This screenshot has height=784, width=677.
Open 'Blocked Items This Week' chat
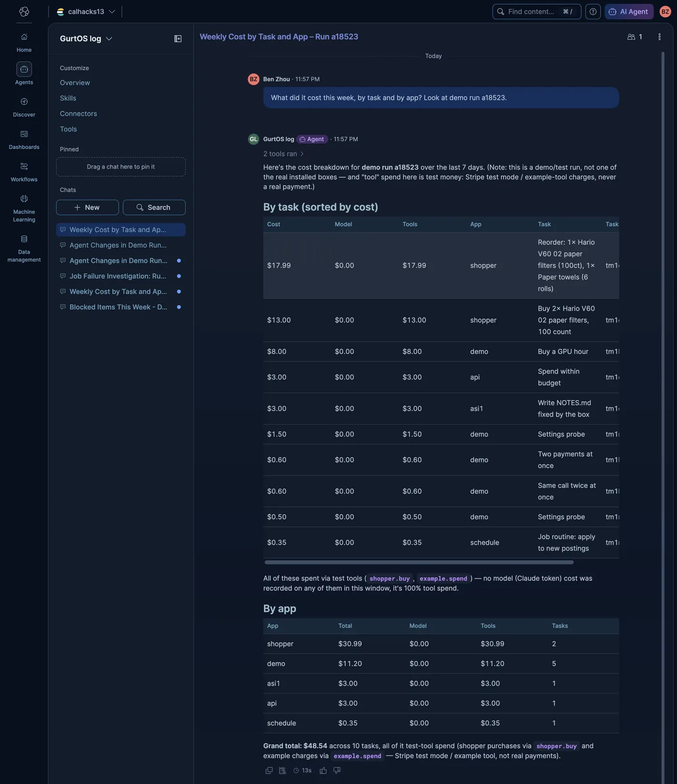[121, 307]
